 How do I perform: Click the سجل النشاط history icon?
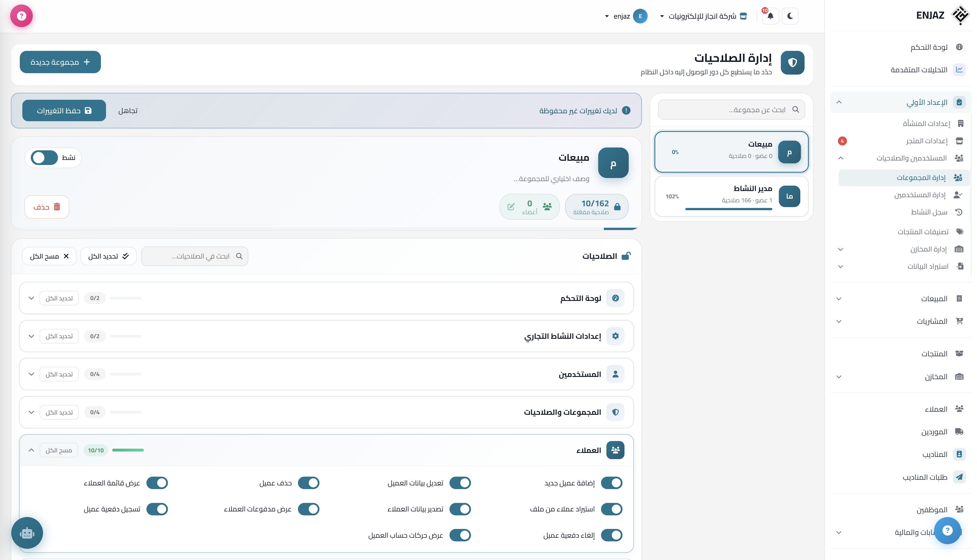tap(959, 212)
